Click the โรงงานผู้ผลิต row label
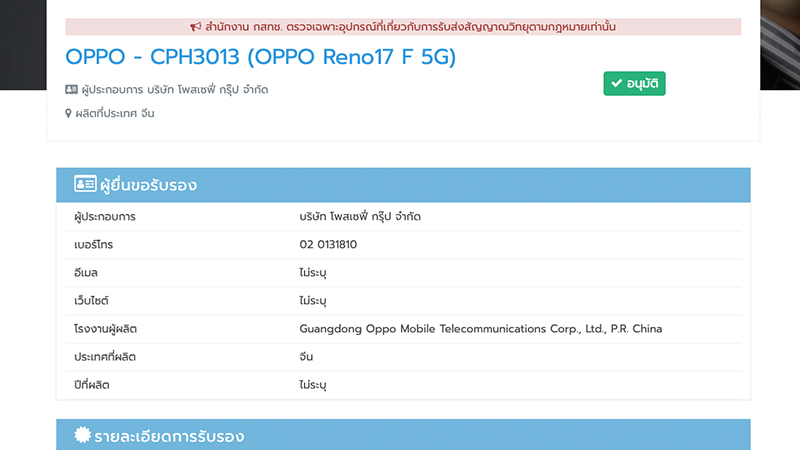This screenshot has height=450, width=800. (106, 329)
